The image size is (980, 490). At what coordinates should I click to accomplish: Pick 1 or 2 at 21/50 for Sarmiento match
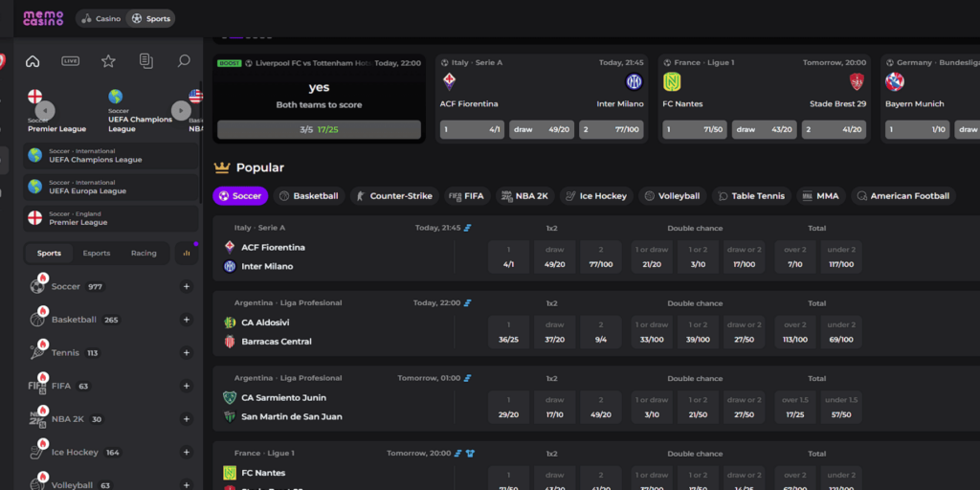pyautogui.click(x=698, y=408)
